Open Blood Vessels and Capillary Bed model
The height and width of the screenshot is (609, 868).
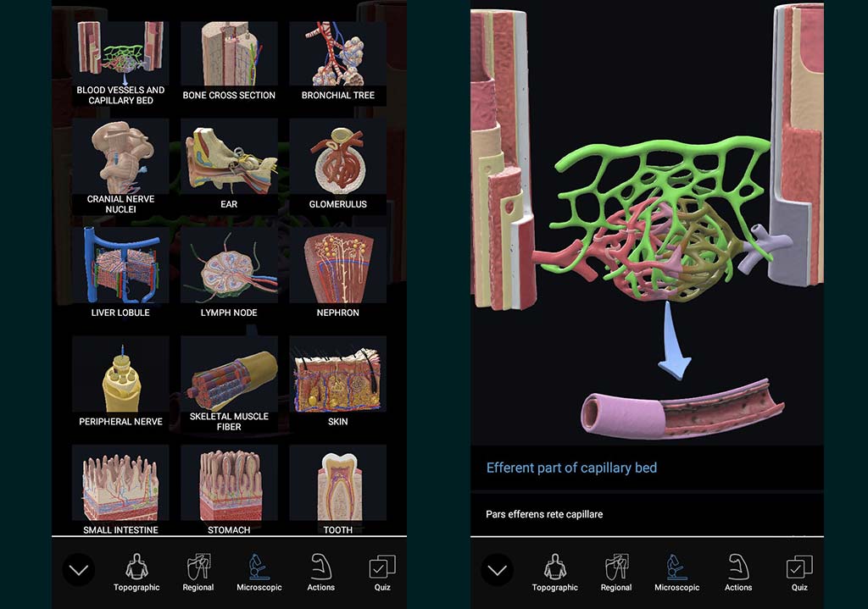[x=120, y=64]
